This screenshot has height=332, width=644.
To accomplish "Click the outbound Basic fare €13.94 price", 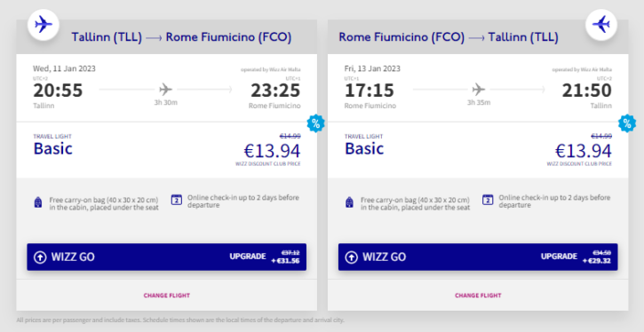I will [x=272, y=151].
